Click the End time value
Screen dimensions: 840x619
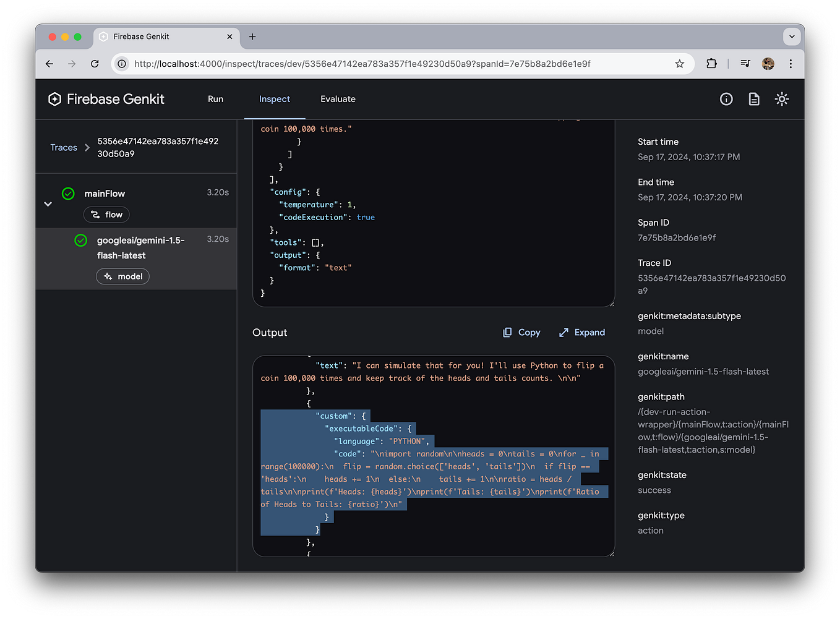(x=690, y=197)
